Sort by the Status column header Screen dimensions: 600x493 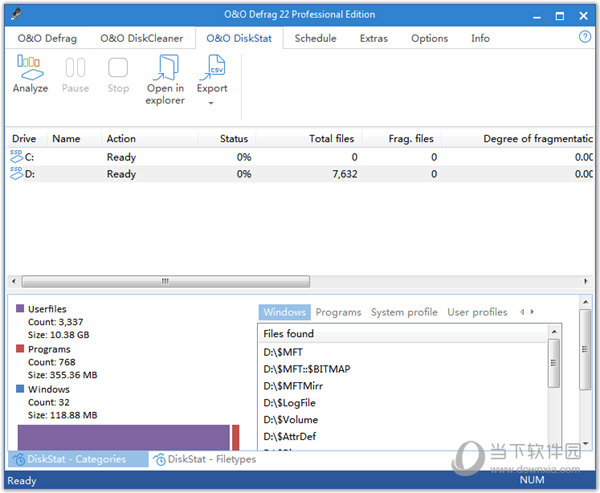[227, 139]
